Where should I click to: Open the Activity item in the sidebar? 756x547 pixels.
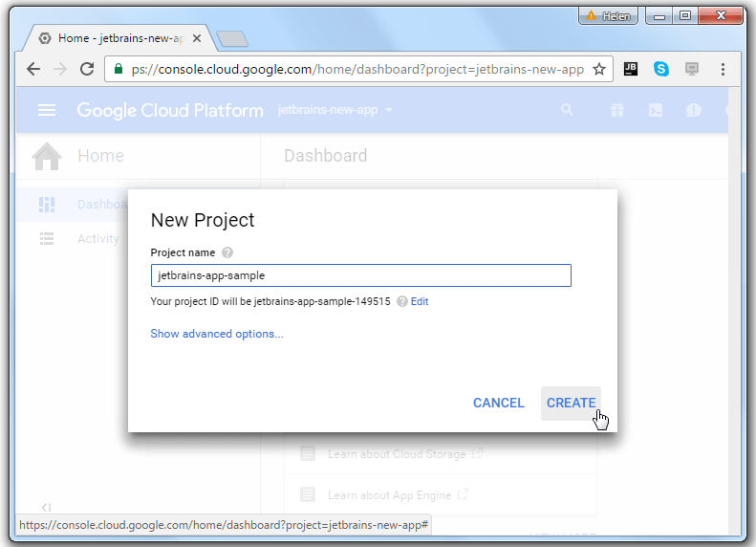97,239
